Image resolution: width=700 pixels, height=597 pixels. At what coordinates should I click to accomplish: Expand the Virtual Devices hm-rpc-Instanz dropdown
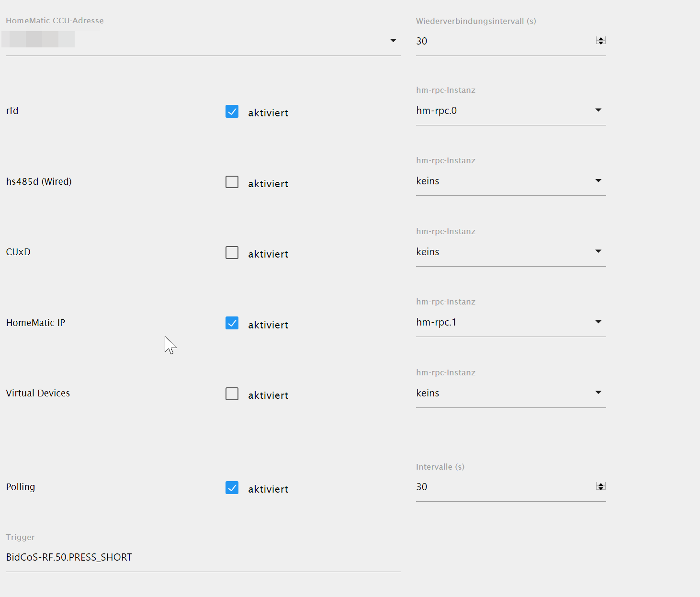click(x=510, y=393)
